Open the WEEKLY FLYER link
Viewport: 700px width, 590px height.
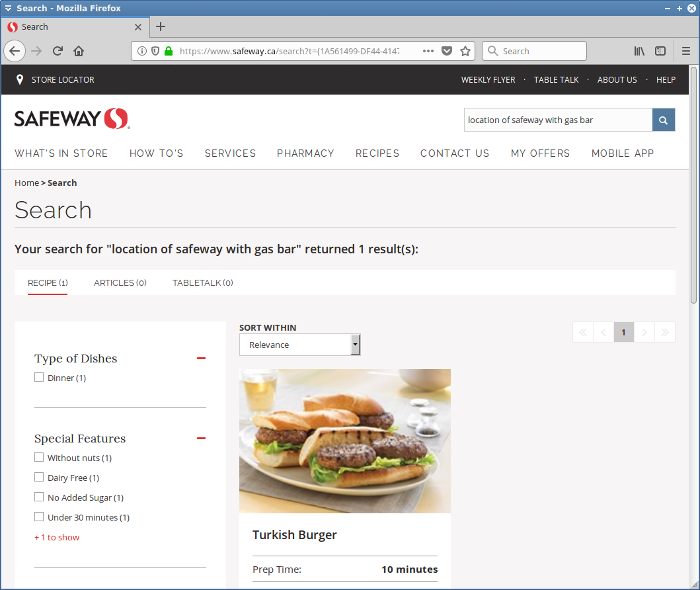tap(488, 79)
